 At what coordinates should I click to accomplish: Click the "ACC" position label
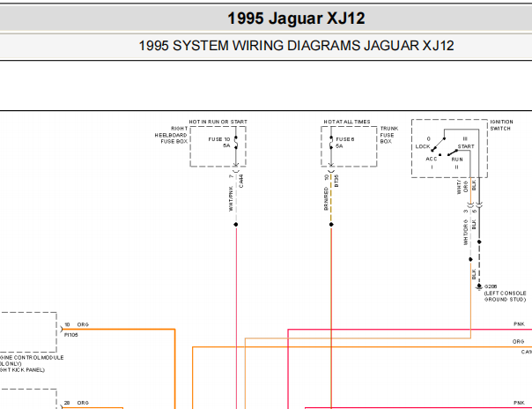click(x=432, y=159)
